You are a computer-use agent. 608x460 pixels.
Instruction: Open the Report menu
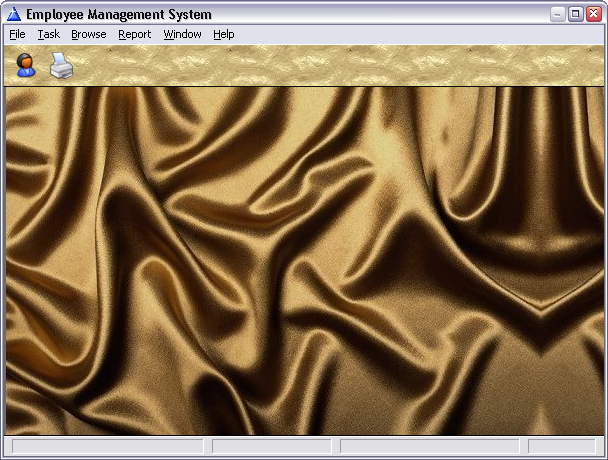135,34
